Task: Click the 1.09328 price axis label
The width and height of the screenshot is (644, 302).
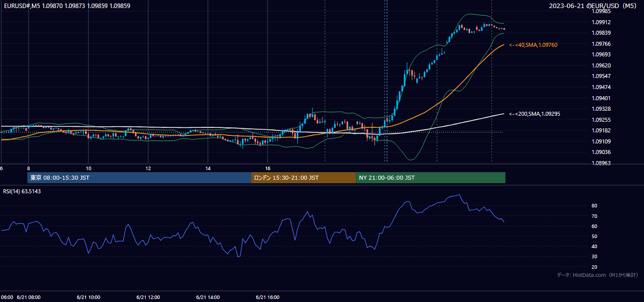Action: 602,109
